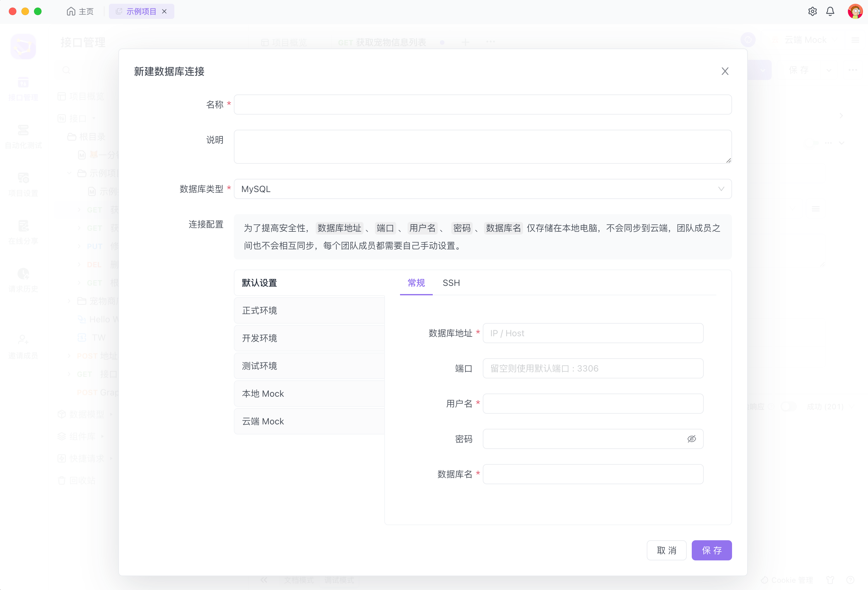Focus the 用户名 field

click(x=593, y=404)
